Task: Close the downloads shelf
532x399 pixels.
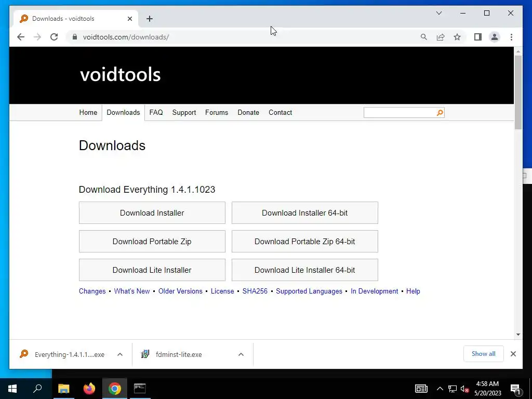Action: tap(513, 354)
